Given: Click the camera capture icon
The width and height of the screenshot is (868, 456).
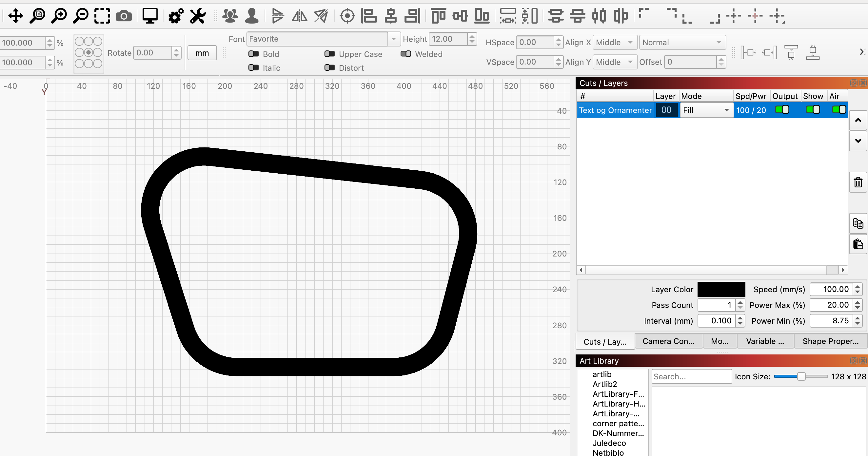Looking at the screenshot, I should click(124, 16).
